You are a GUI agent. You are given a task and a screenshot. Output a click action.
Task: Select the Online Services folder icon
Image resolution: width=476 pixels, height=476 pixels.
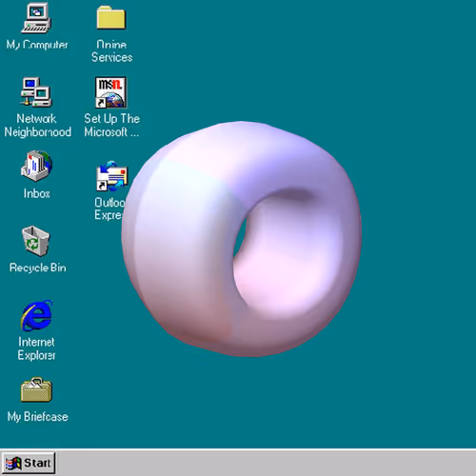(111, 18)
